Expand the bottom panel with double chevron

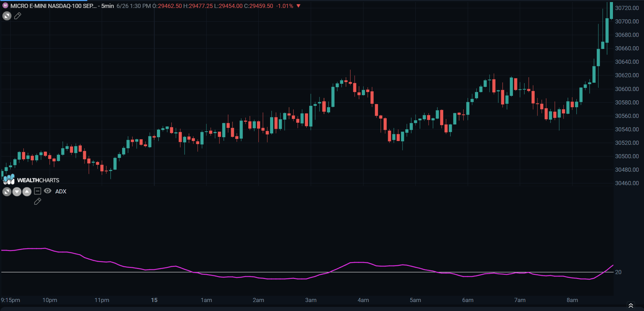(631, 305)
